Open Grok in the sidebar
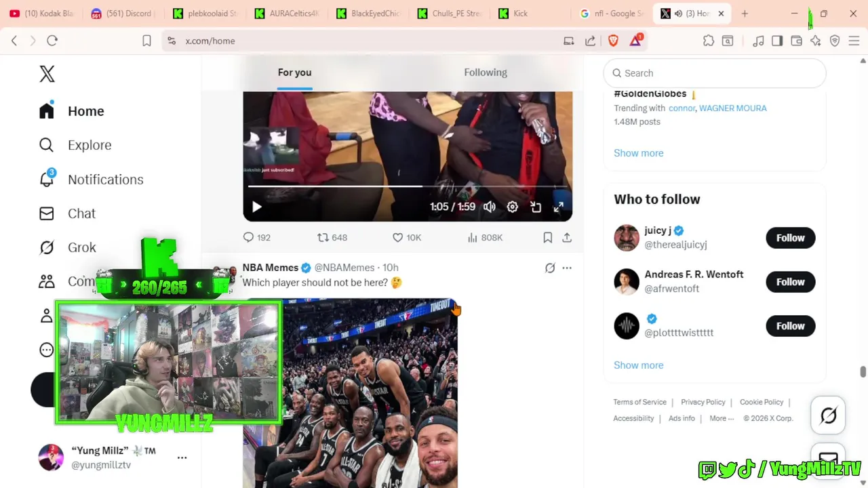 (67, 247)
